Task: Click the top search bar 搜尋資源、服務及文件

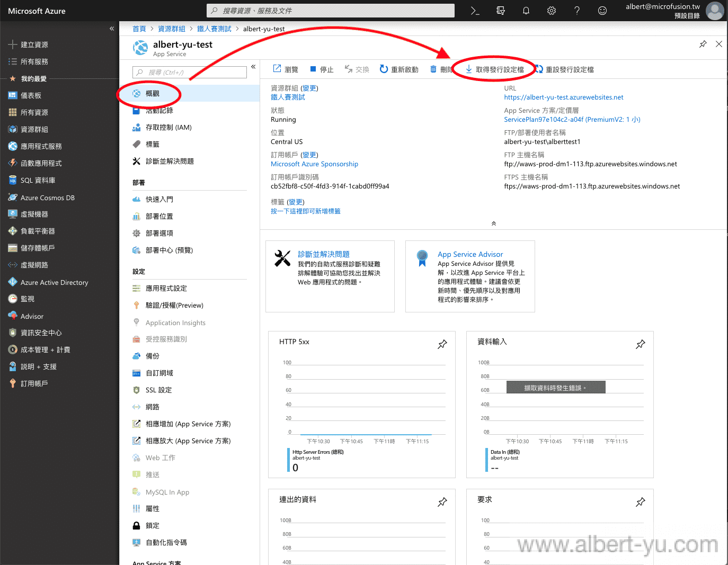Action: [331, 11]
